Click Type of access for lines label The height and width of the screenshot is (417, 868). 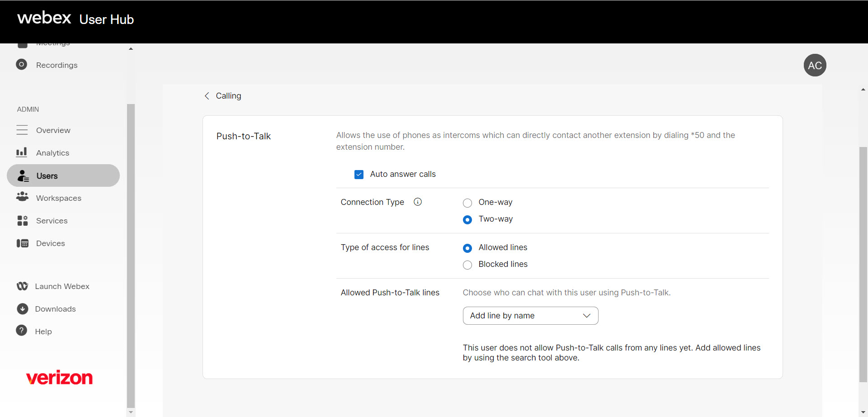(x=385, y=247)
